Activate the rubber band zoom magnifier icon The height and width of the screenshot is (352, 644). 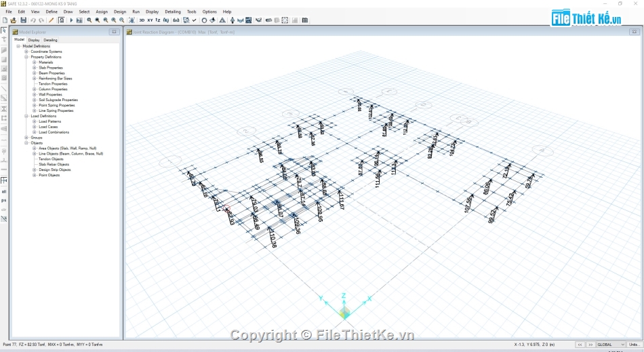coord(89,20)
